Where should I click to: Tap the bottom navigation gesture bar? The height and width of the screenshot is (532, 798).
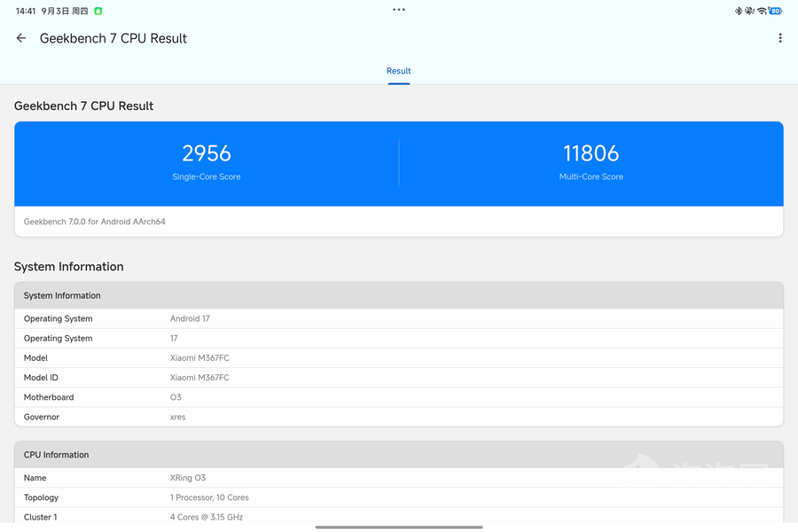tap(399, 528)
